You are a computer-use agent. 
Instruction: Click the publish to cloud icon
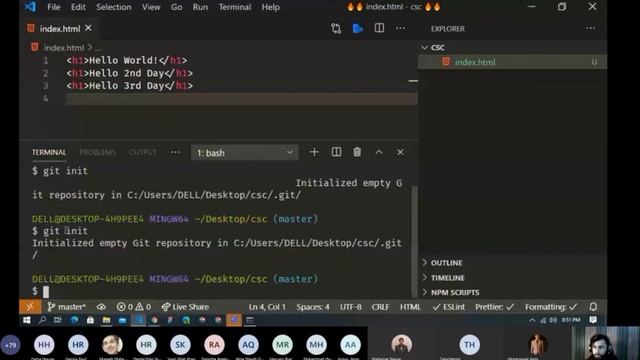pos(101,307)
